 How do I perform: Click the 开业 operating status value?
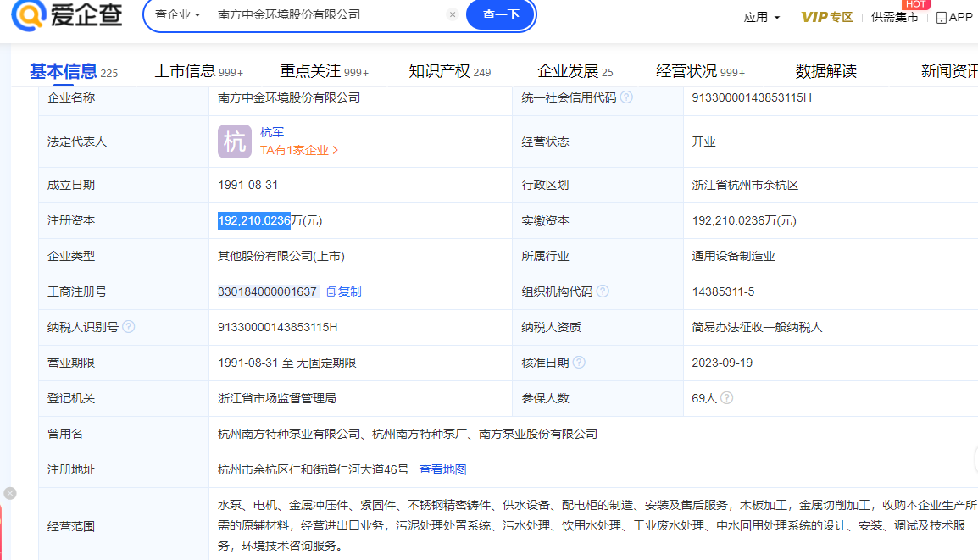point(703,141)
